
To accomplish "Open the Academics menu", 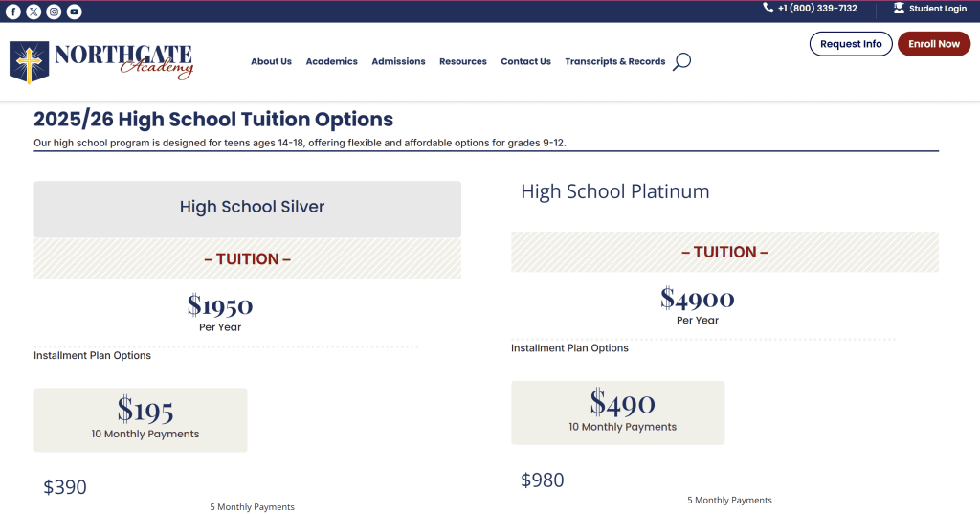I will click(x=331, y=61).
